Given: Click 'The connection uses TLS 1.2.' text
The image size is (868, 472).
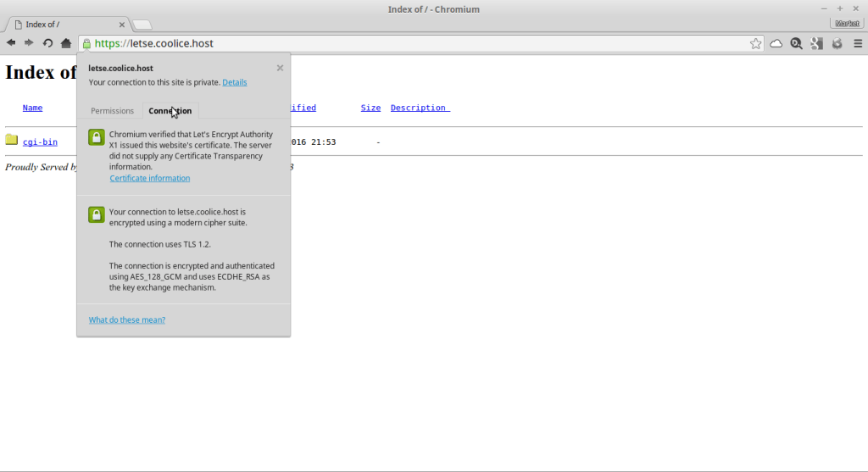Looking at the screenshot, I should point(160,245).
